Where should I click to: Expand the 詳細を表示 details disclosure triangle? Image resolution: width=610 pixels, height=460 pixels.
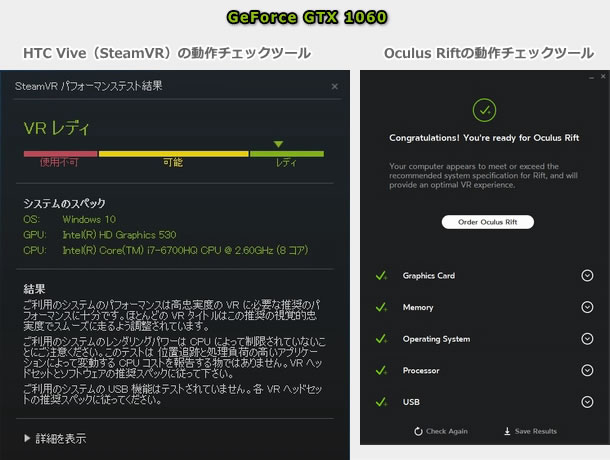click(x=27, y=438)
